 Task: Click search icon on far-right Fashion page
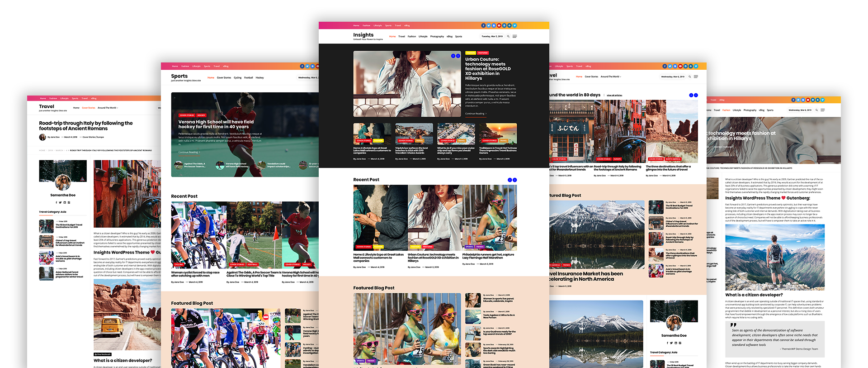[x=816, y=110]
